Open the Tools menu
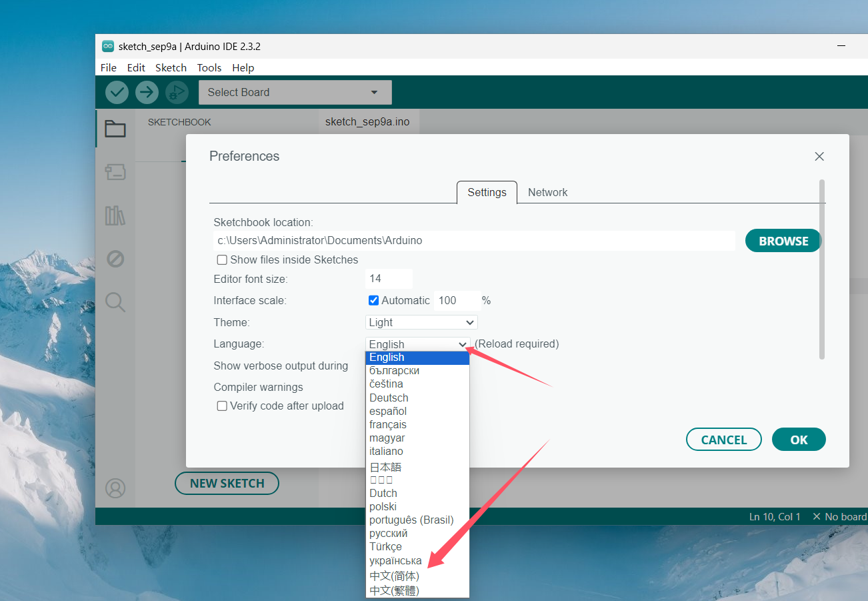 [x=209, y=67]
